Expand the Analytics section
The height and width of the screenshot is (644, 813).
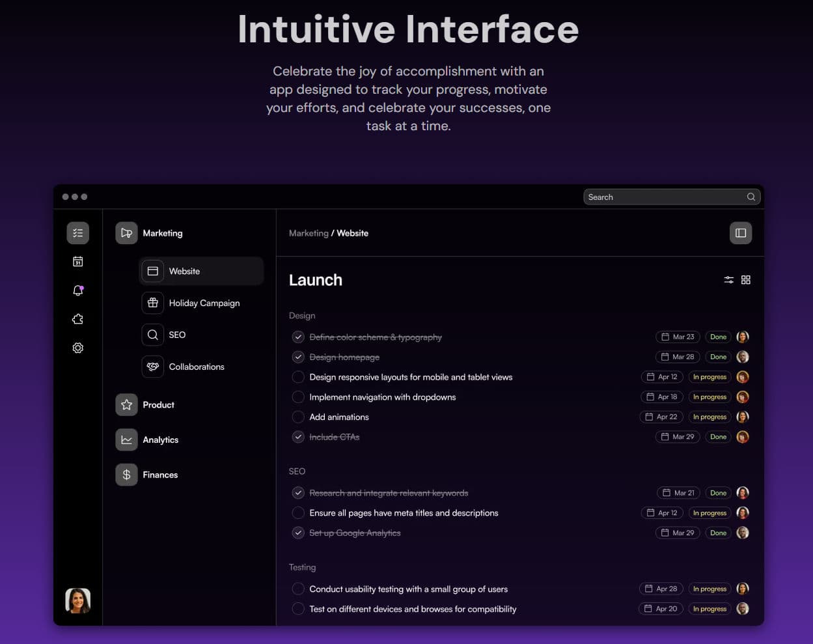(160, 440)
